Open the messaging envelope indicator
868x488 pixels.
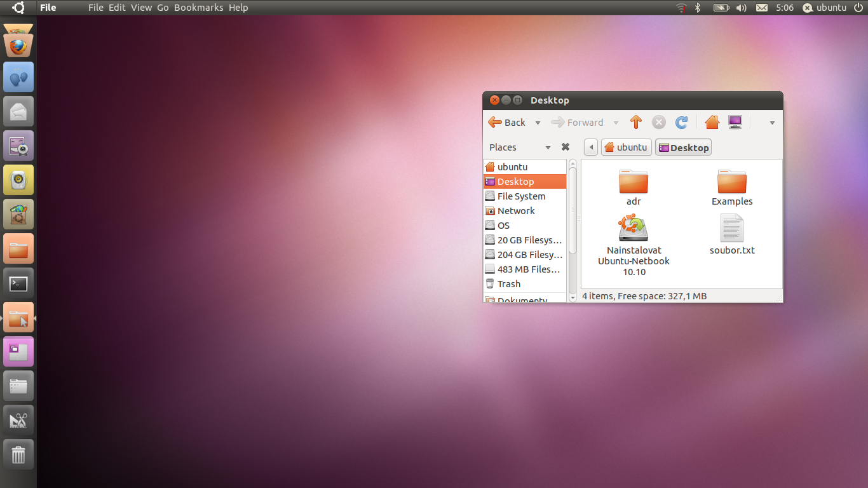pyautogui.click(x=762, y=8)
